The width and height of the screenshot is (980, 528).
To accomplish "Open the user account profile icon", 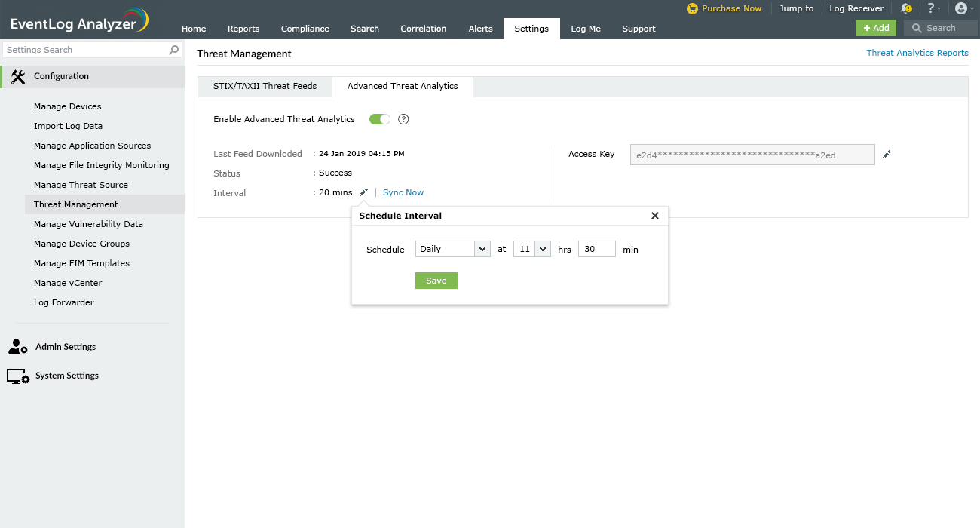I will coord(962,8).
